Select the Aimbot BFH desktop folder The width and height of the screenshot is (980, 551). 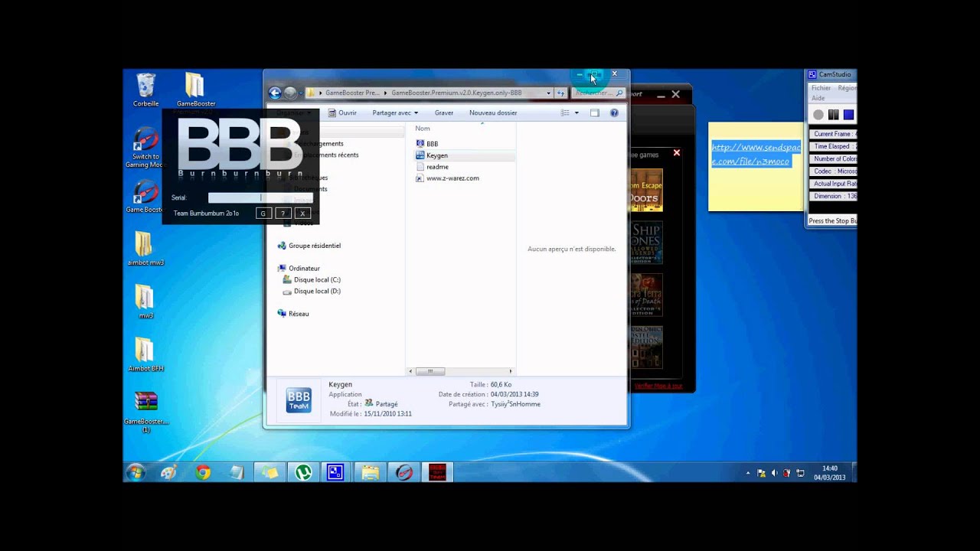[x=145, y=354]
